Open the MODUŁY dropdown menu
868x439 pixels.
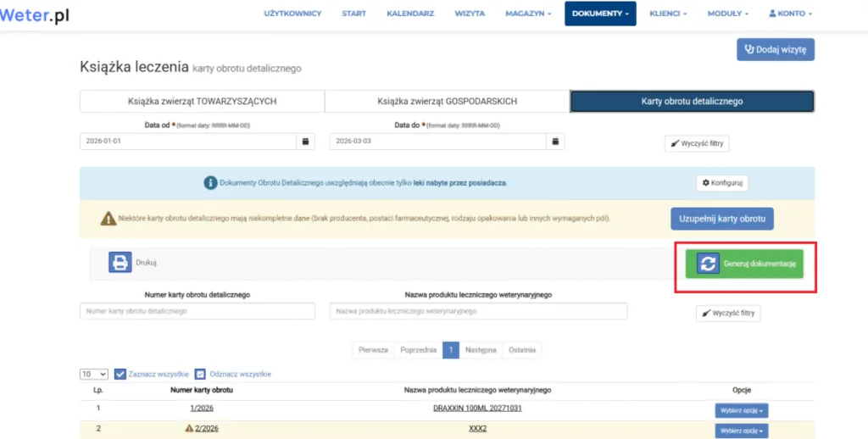coord(728,14)
